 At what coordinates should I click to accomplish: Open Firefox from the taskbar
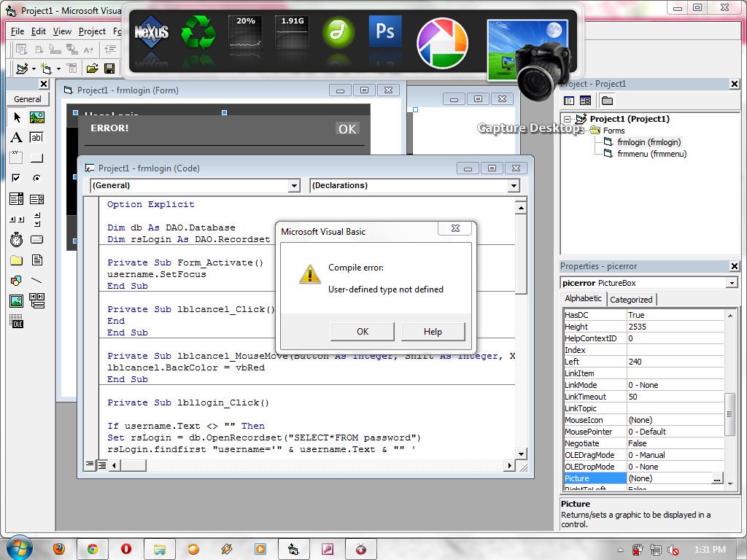(58, 549)
